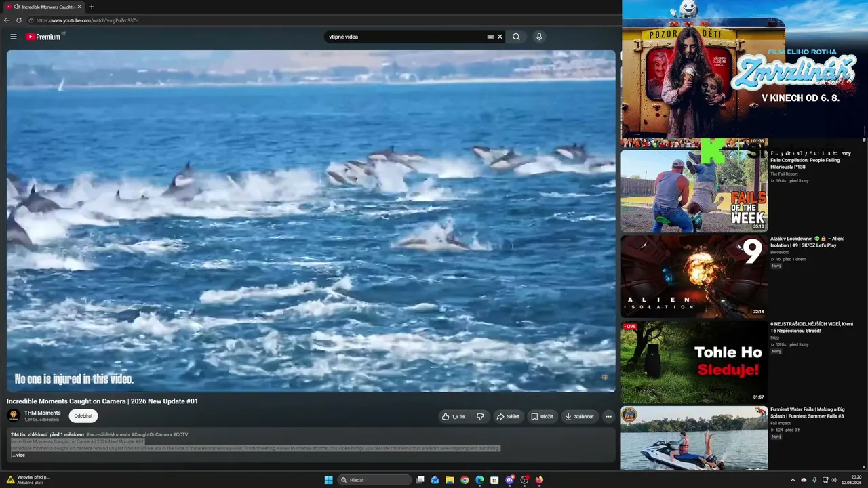Open taskbar clock showing 20:20
Image resolution: width=868 pixels, height=488 pixels.
click(x=852, y=480)
